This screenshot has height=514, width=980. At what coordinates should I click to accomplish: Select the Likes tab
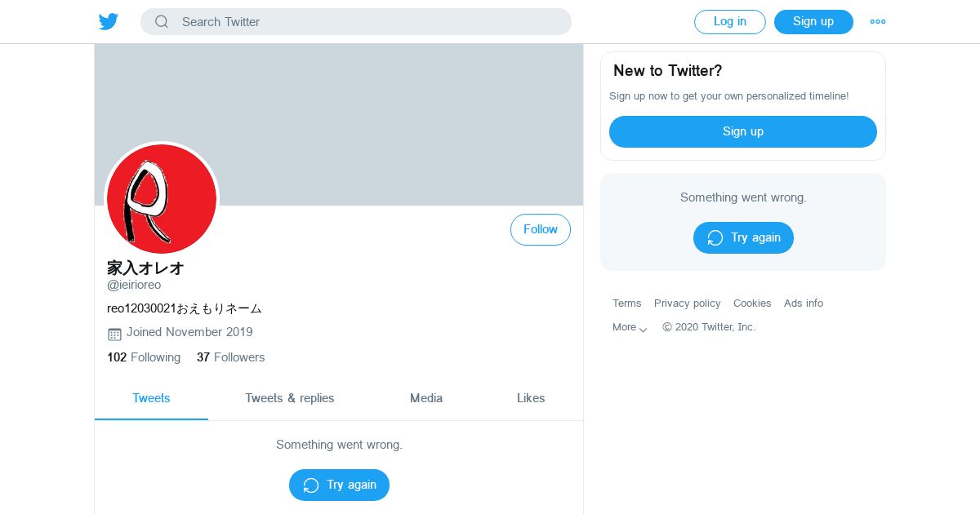pyautogui.click(x=531, y=398)
